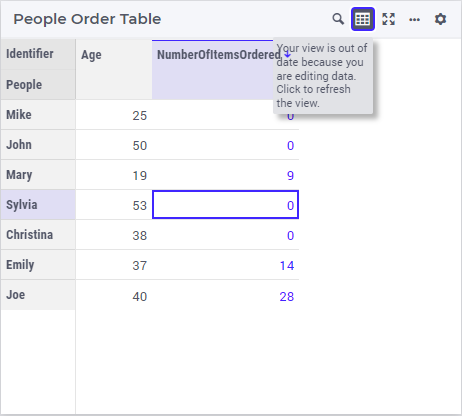Viewport: 462px width, 416px height.
Task: Expand widget to fullscreen
Action: point(389,19)
